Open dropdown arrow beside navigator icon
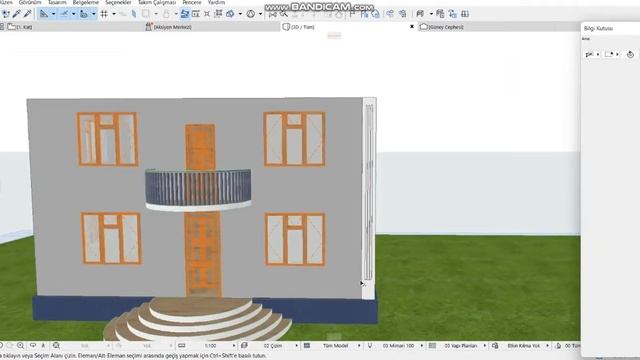 (431, 14)
